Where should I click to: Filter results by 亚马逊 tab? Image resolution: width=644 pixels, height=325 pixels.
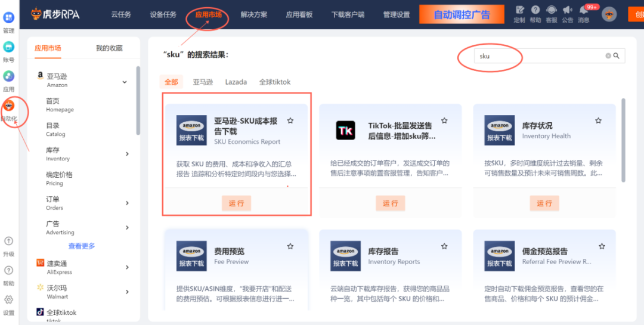(x=203, y=82)
